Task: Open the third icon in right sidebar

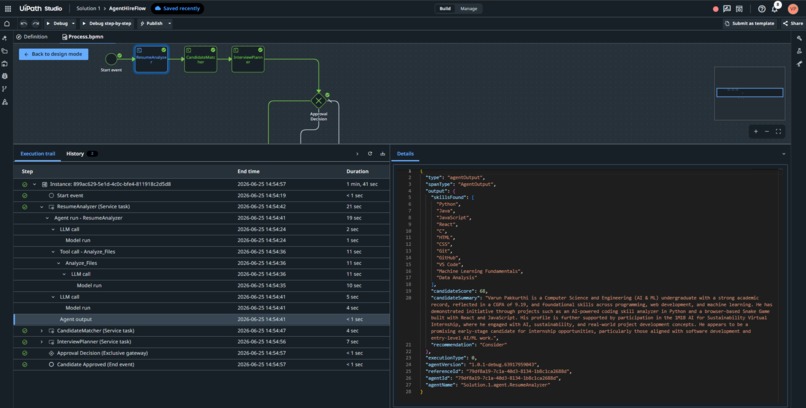Action: [799, 64]
